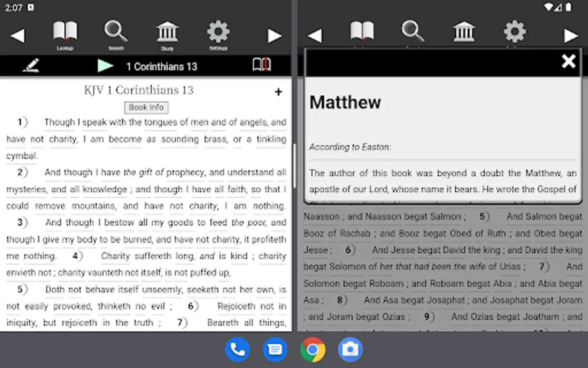Open Search magnifier in right pane
This screenshot has width=588, height=368.
click(413, 31)
